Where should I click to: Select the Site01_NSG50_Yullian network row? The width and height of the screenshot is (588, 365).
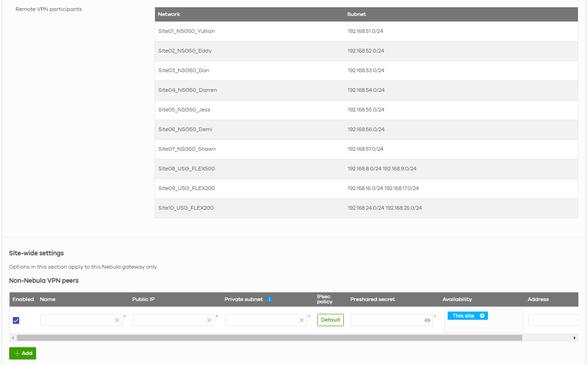click(x=366, y=31)
